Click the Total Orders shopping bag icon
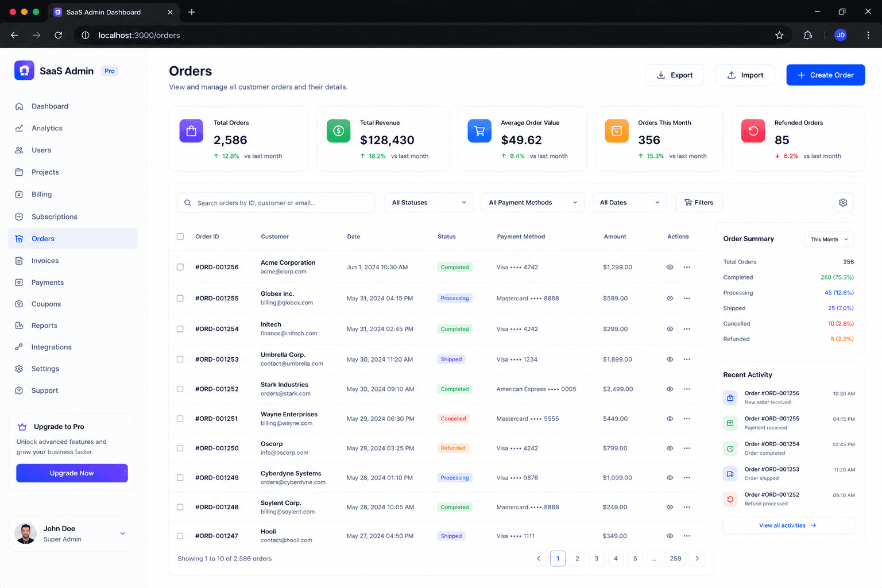Image resolution: width=882 pixels, height=588 pixels. [191, 131]
